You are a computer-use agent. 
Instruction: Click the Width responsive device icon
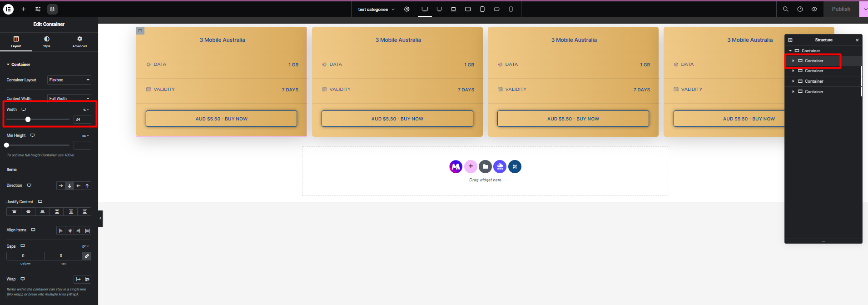tap(24, 110)
